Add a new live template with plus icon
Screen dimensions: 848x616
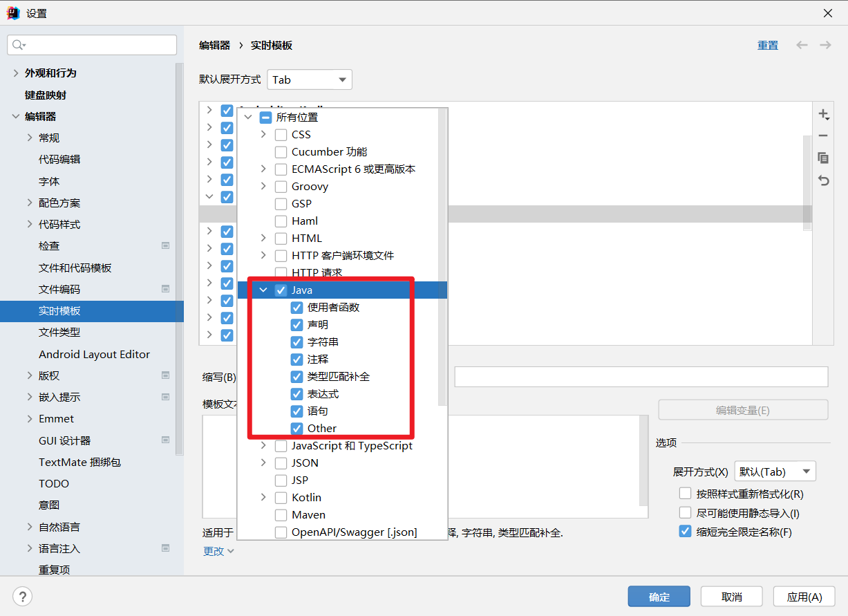coord(823,115)
